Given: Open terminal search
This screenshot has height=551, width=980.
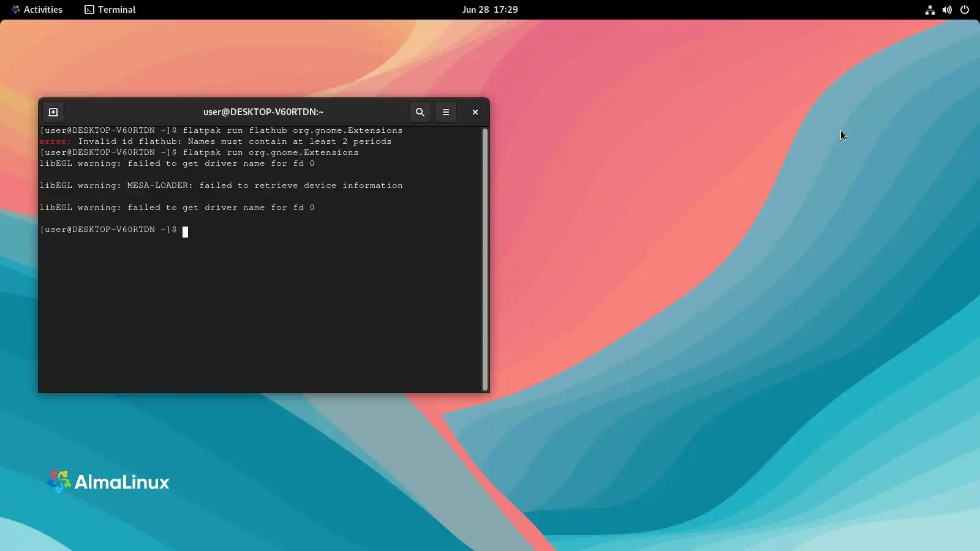Looking at the screenshot, I should (x=420, y=112).
